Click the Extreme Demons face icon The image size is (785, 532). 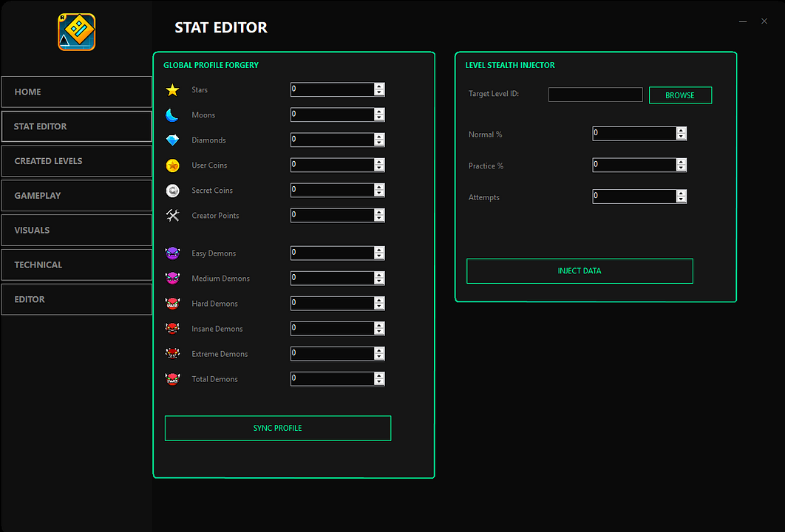tap(172, 354)
